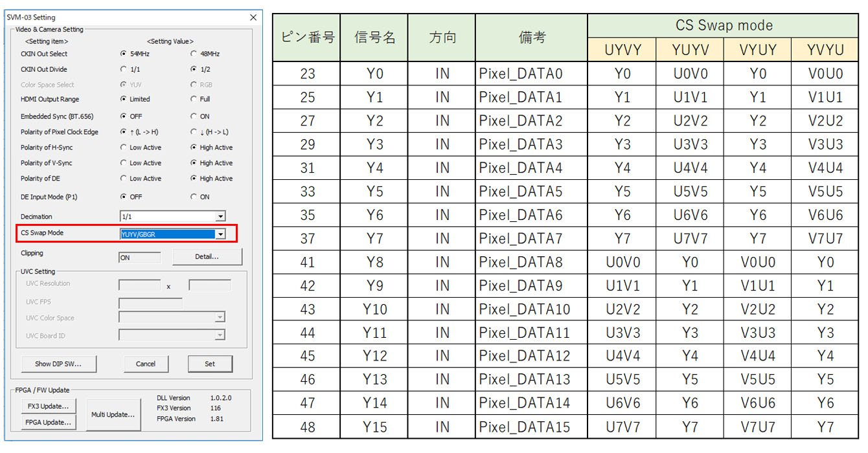The width and height of the screenshot is (868, 453).
Task: Start the FX3 Update
Action: coord(48,406)
